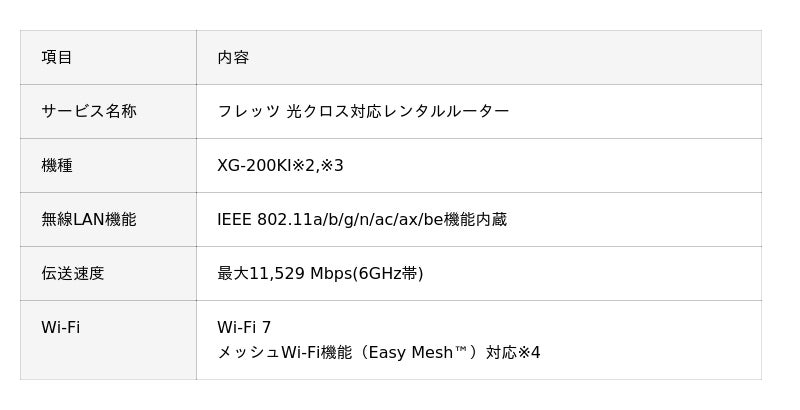800x410 pixels.
Task: Select the 伝送速度 row label
Action: (x=72, y=273)
